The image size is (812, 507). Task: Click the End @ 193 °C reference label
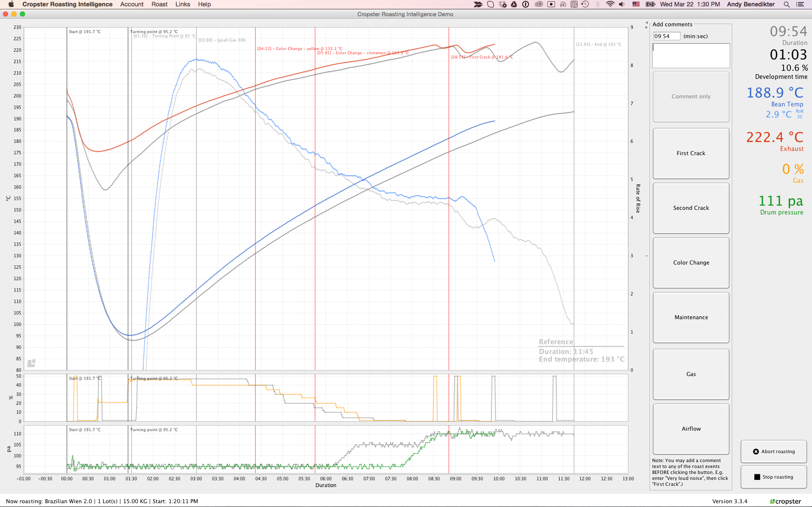pos(599,45)
